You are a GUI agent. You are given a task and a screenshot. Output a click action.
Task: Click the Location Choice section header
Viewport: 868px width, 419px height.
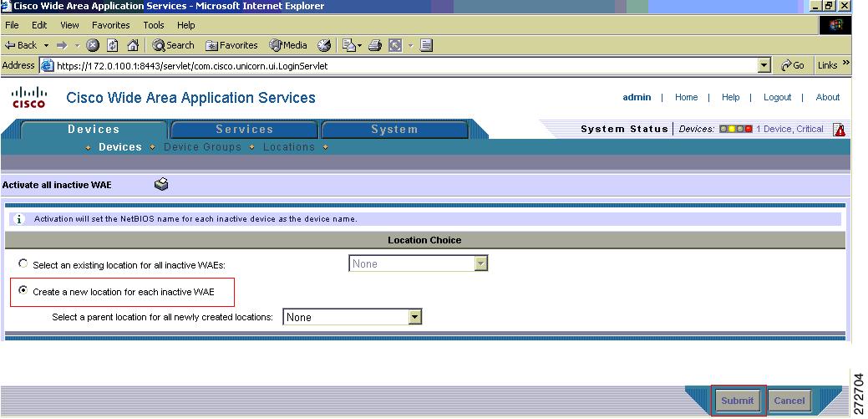click(424, 240)
